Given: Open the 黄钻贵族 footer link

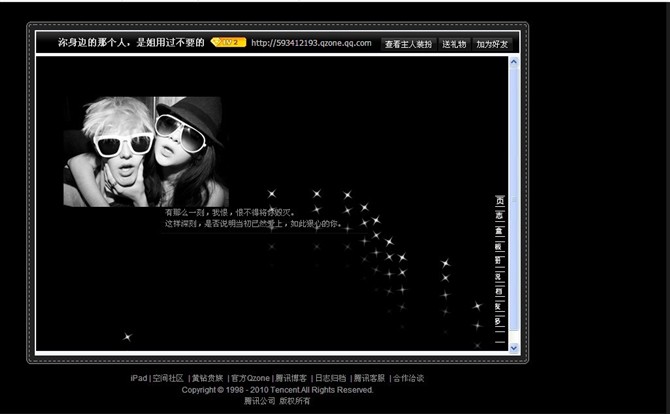Looking at the screenshot, I should click(208, 378).
